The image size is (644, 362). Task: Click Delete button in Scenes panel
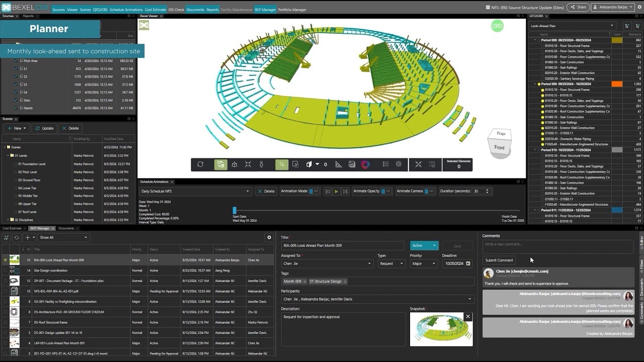coord(70,128)
